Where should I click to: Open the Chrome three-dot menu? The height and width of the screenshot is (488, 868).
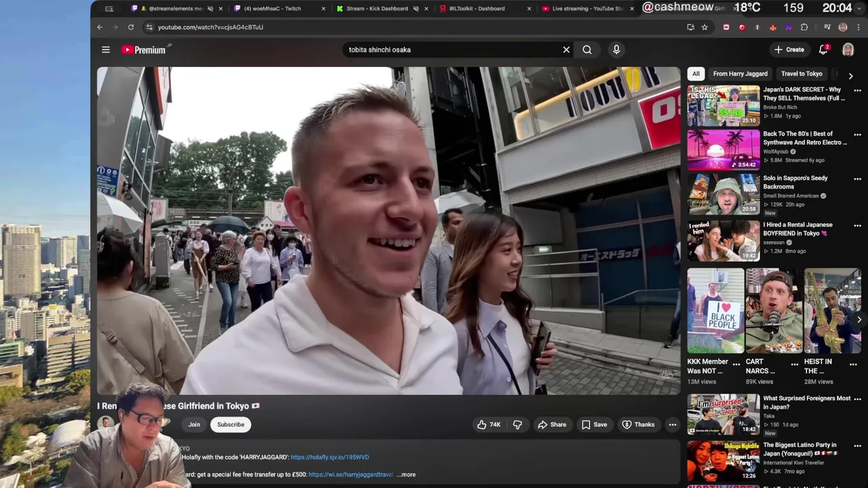pos(858,27)
